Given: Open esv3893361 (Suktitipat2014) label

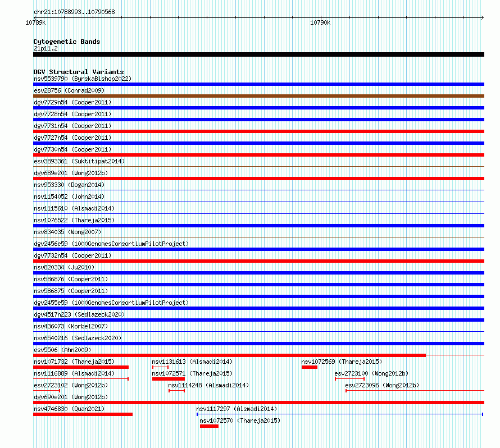Looking at the screenshot, I should pyautogui.click(x=79, y=161).
